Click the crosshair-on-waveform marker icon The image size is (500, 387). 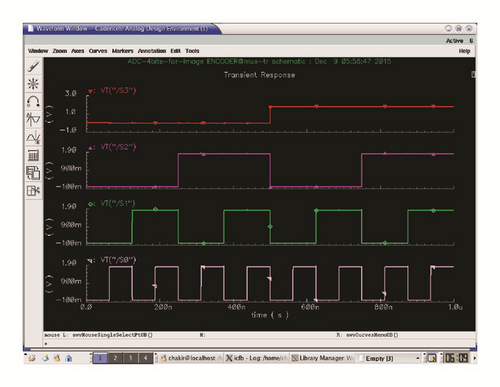click(x=33, y=119)
